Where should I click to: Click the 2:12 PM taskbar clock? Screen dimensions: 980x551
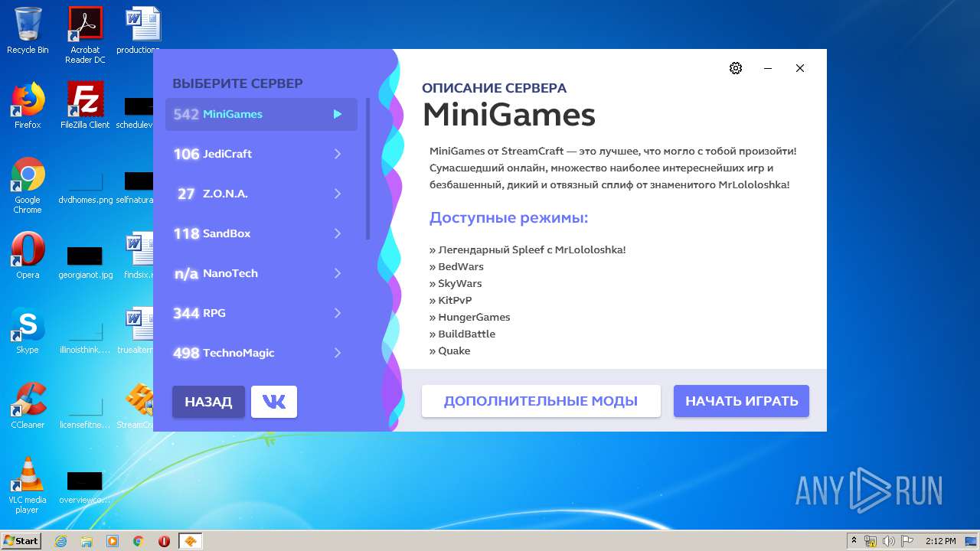click(x=940, y=541)
